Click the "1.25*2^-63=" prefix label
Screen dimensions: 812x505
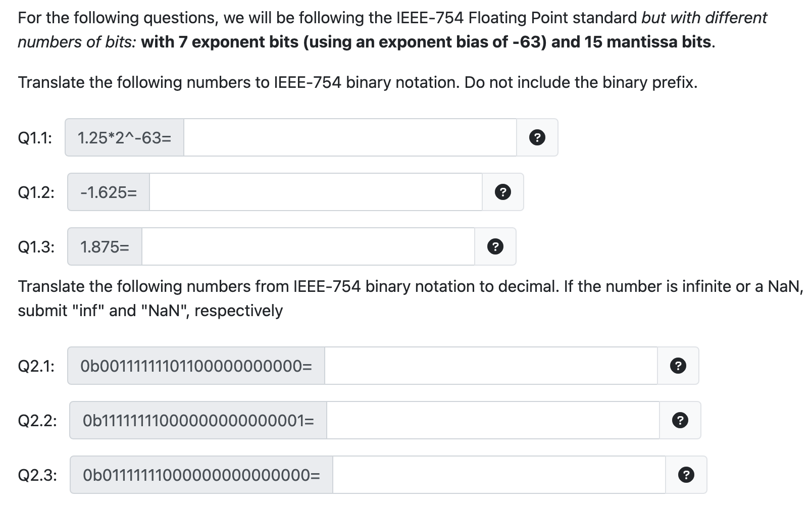(124, 137)
